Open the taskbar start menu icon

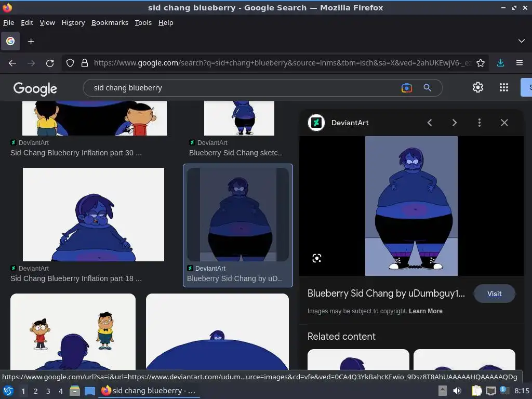click(x=8, y=391)
